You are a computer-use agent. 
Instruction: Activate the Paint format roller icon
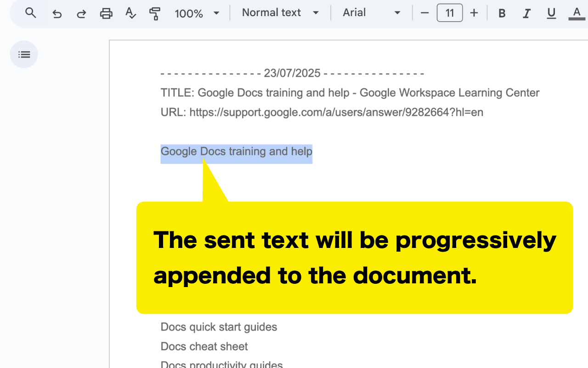point(155,13)
